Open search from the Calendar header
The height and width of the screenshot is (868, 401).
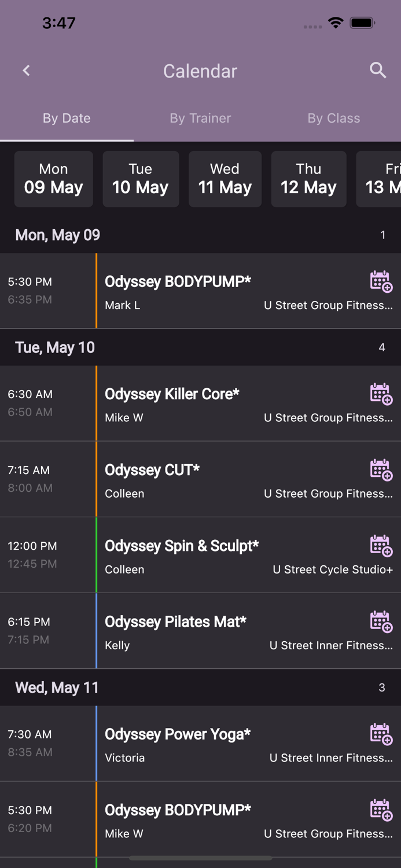point(378,70)
